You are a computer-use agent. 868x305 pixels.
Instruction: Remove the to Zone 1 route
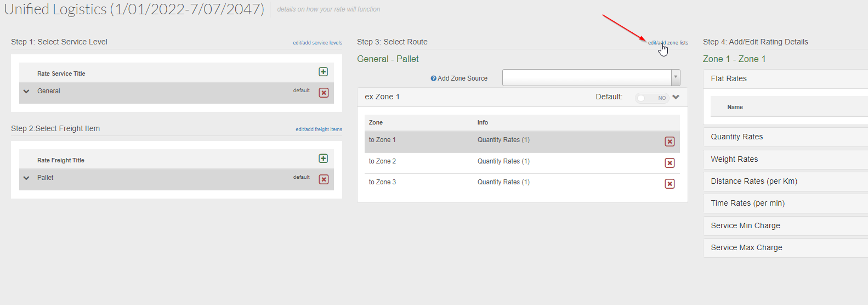(670, 142)
